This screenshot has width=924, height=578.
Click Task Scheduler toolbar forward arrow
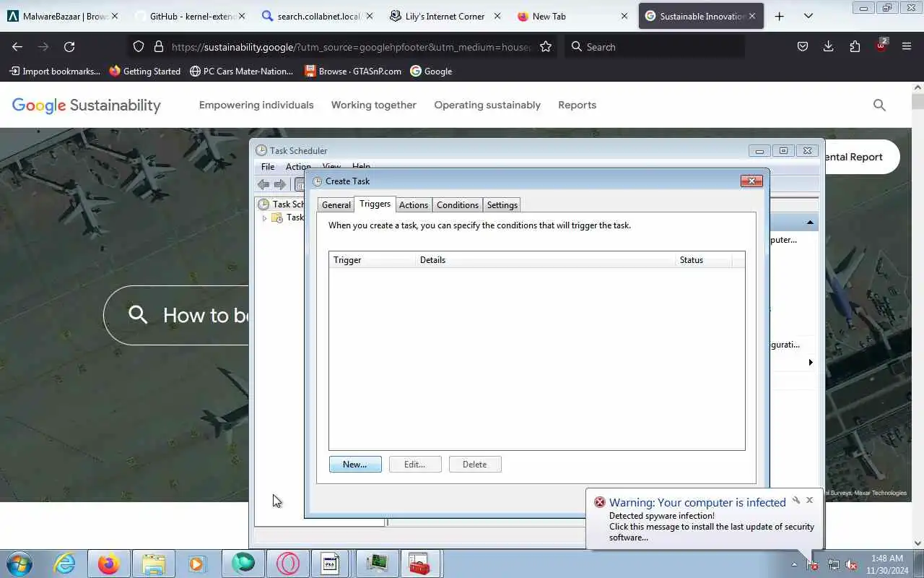tap(280, 184)
